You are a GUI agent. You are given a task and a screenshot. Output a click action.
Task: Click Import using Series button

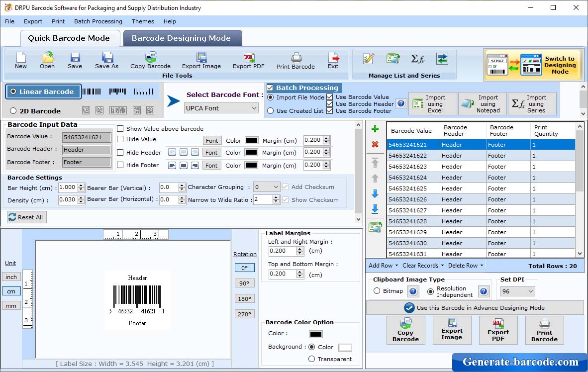point(532,104)
